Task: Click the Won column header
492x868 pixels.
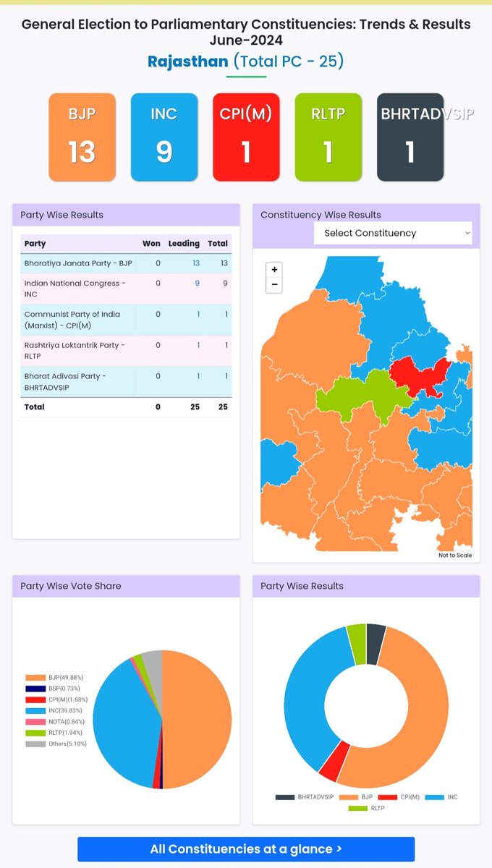Action: coord(151,244)
